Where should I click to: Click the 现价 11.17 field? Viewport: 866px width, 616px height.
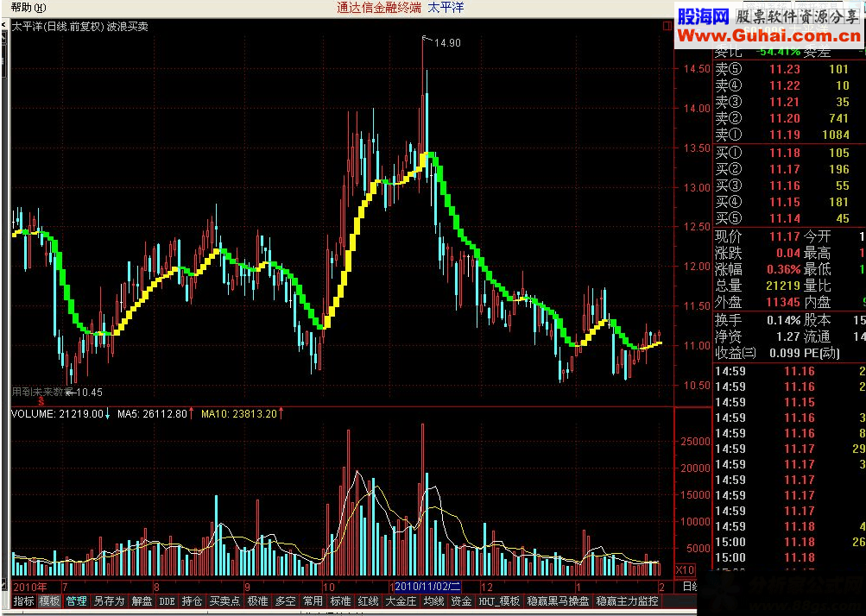tap(757, 236)
